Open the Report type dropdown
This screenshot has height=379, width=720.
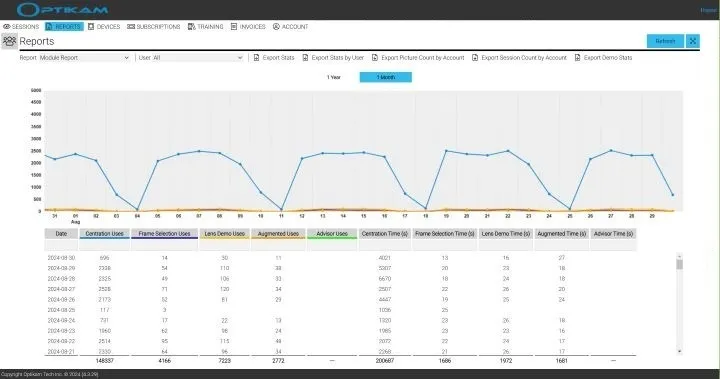tap(84, 57)
